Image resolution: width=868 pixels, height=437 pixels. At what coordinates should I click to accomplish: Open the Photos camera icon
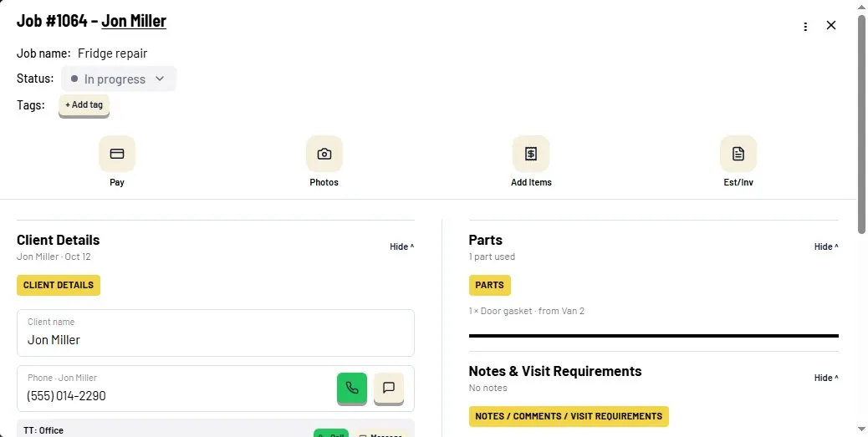click(x=324, y=154)
